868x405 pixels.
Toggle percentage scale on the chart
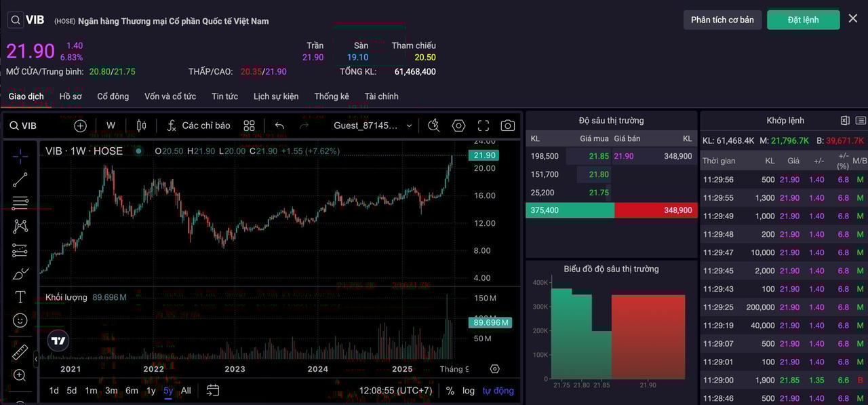[450, 391]
